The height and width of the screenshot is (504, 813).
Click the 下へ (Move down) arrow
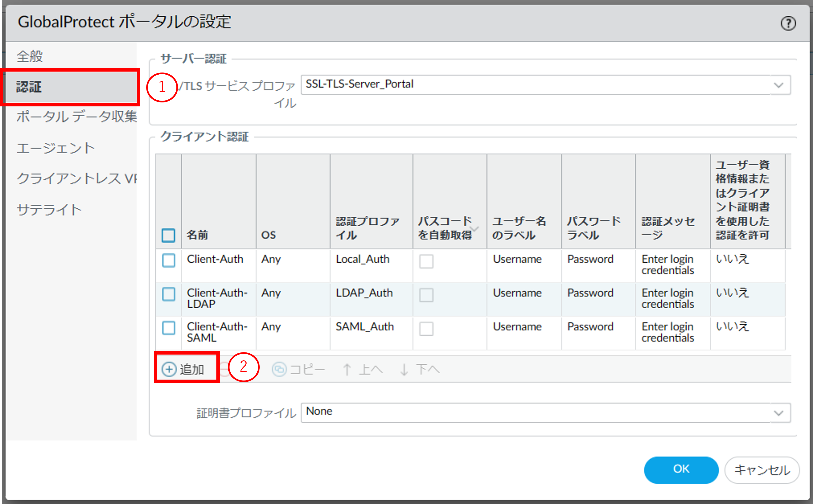404,369
